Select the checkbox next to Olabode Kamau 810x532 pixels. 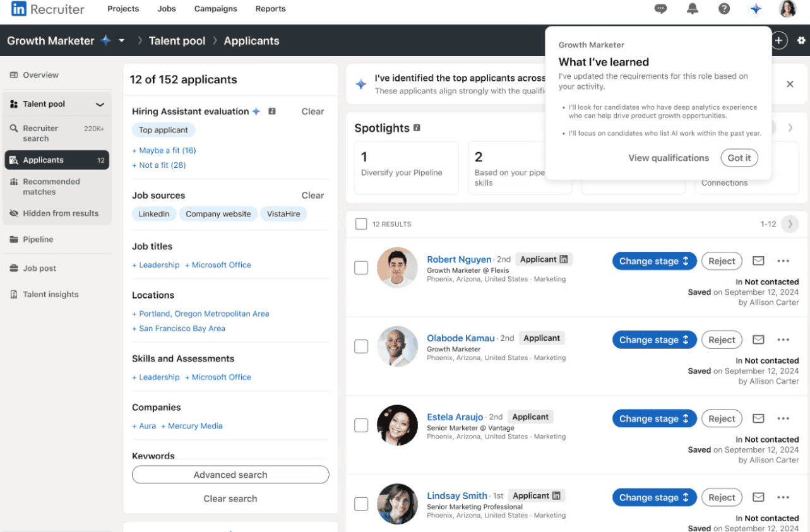pos(360,346)
